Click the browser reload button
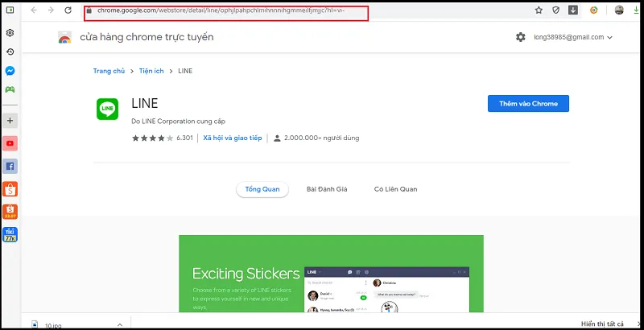 click(68, 10)
